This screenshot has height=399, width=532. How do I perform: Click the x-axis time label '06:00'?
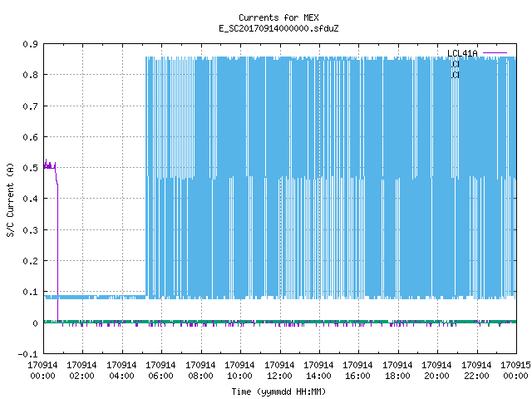pos(160,376)
